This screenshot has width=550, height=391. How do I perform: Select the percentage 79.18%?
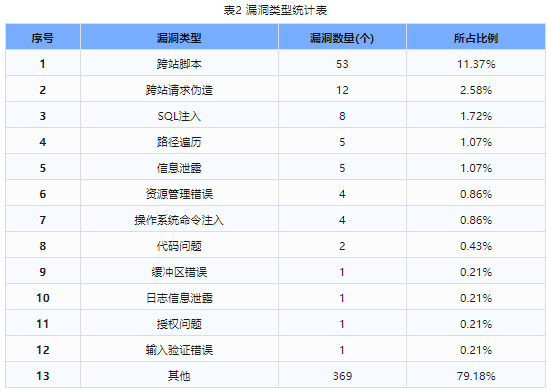click(x=476, y=376)
